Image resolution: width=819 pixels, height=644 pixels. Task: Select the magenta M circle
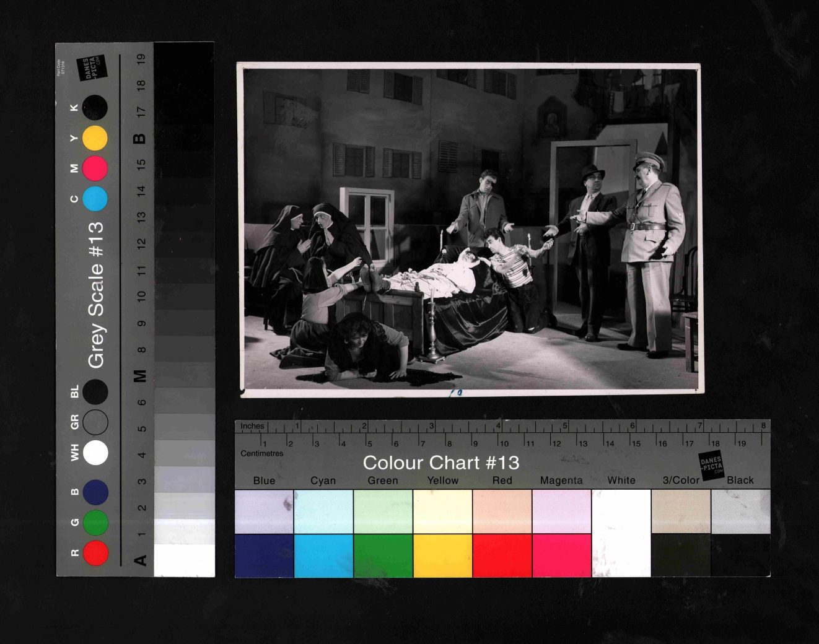pyautogui.click(x=95, y=168)
